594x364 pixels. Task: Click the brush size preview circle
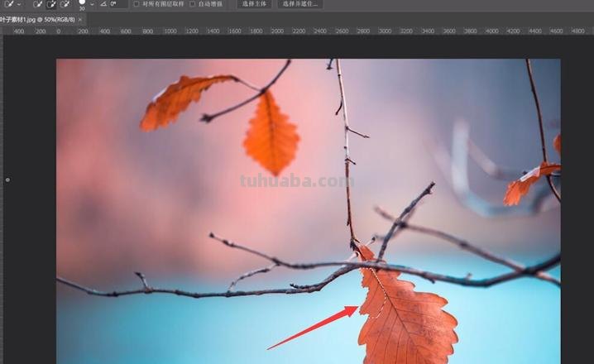click(x=82, y=2)
